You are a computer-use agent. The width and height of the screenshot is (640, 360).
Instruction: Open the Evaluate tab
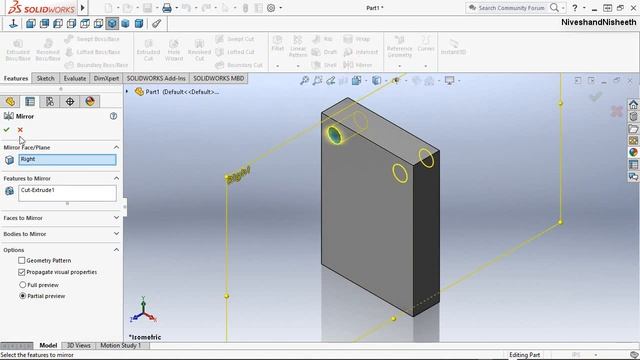coord(75,78)
